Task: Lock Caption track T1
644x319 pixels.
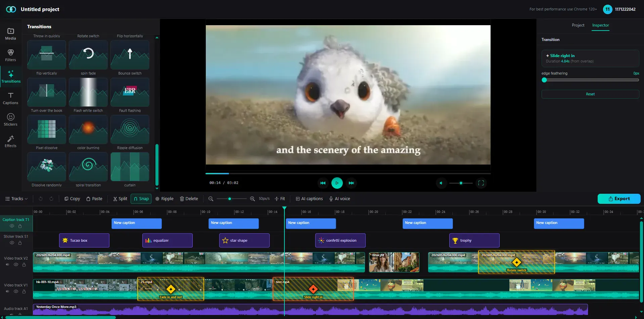Action: pyautogui.click(x=20, y=226)
